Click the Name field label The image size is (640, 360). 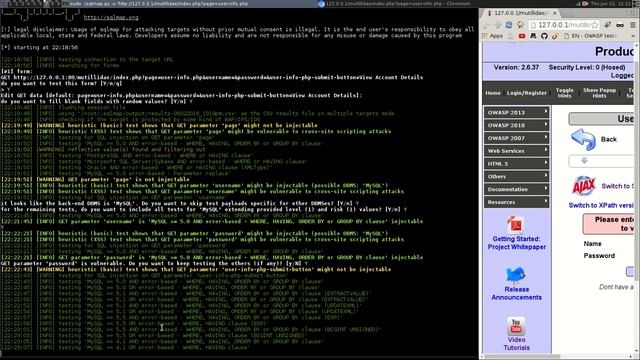592,244
